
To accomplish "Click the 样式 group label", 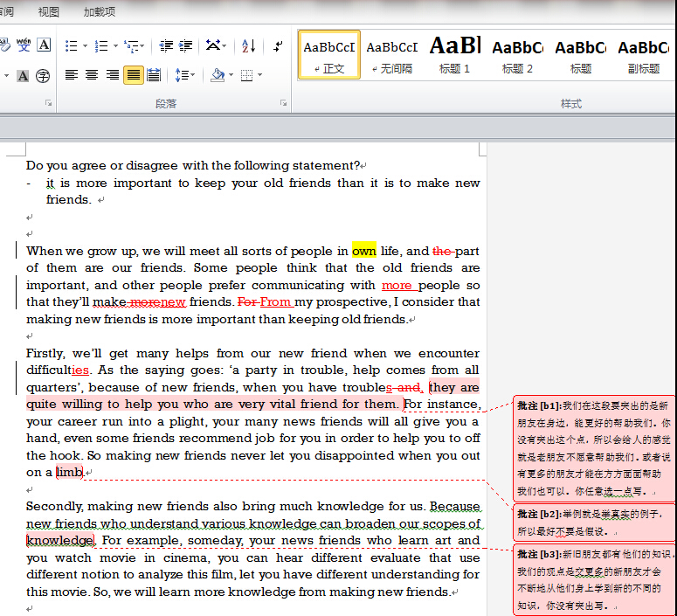I will [571, 104].
